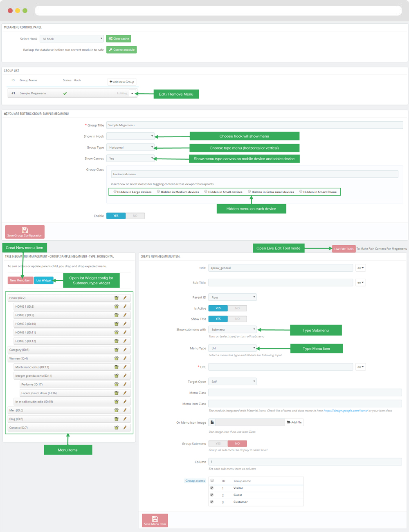Open the Select Hook dropdown
The width and height of the screenshot is (409, 532).
(72, 39)
